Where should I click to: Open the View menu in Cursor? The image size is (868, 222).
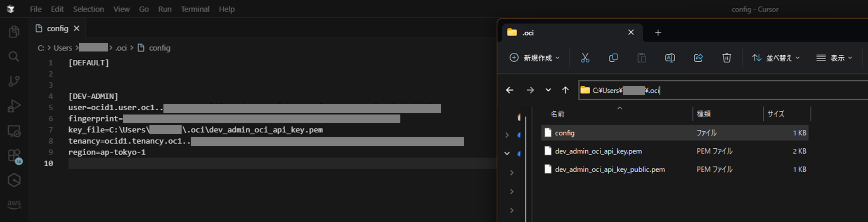(121, 9)
